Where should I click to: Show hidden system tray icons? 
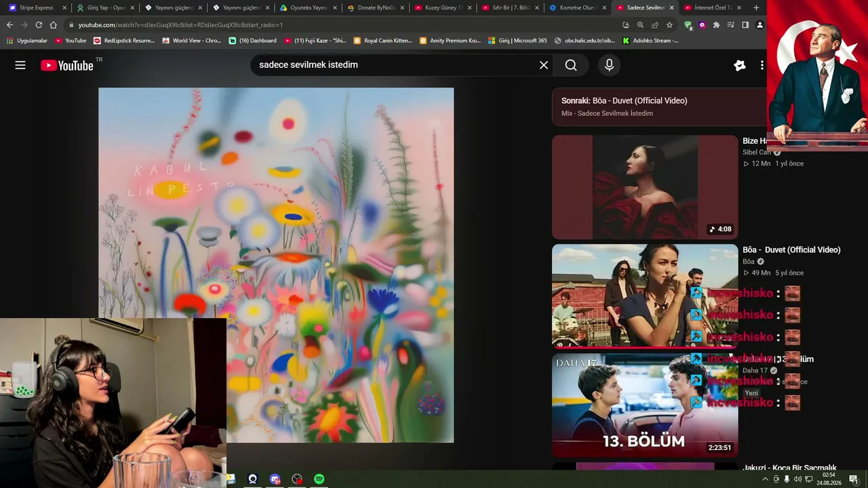coord(766,479)
